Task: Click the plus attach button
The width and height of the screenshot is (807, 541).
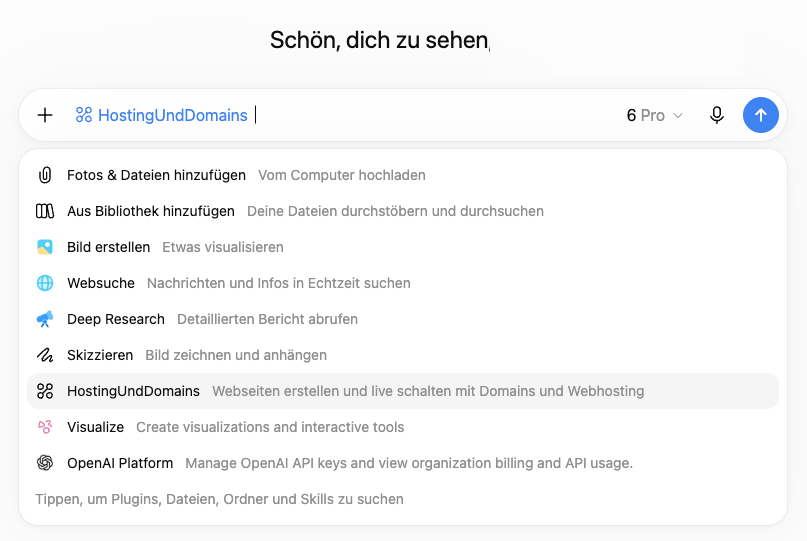Action: coord(45,115)
